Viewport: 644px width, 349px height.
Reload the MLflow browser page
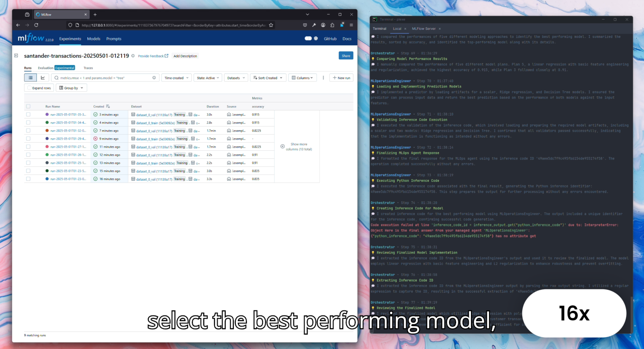coord(36,25)
